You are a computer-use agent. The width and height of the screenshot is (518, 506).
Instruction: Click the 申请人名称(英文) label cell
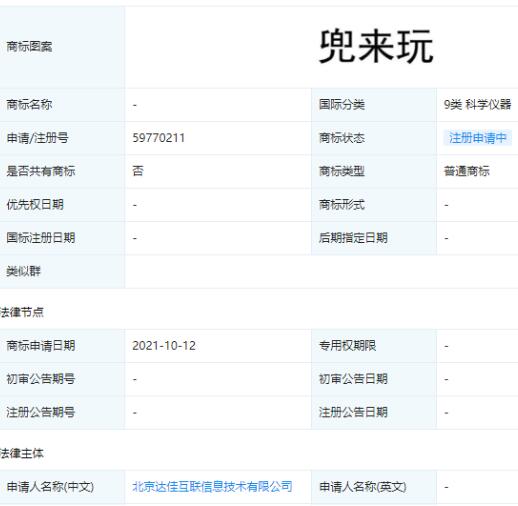click(374, 487)
